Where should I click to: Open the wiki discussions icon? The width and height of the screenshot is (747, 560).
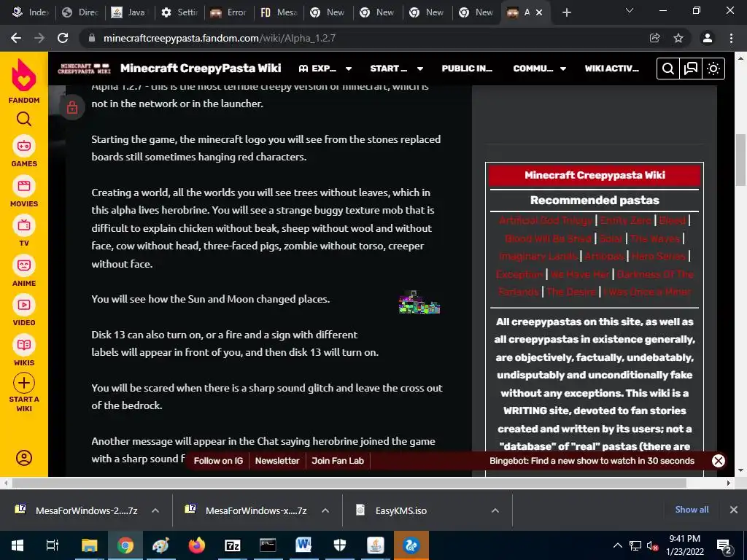click(690, 69)
